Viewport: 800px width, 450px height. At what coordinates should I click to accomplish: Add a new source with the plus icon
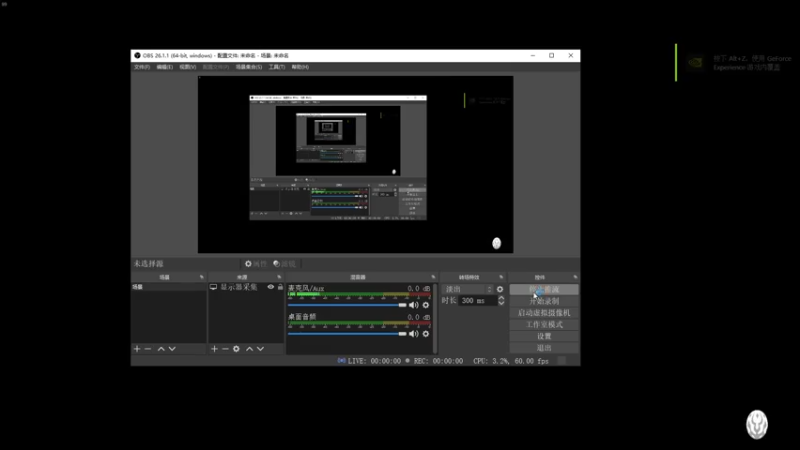click(214, 349)
